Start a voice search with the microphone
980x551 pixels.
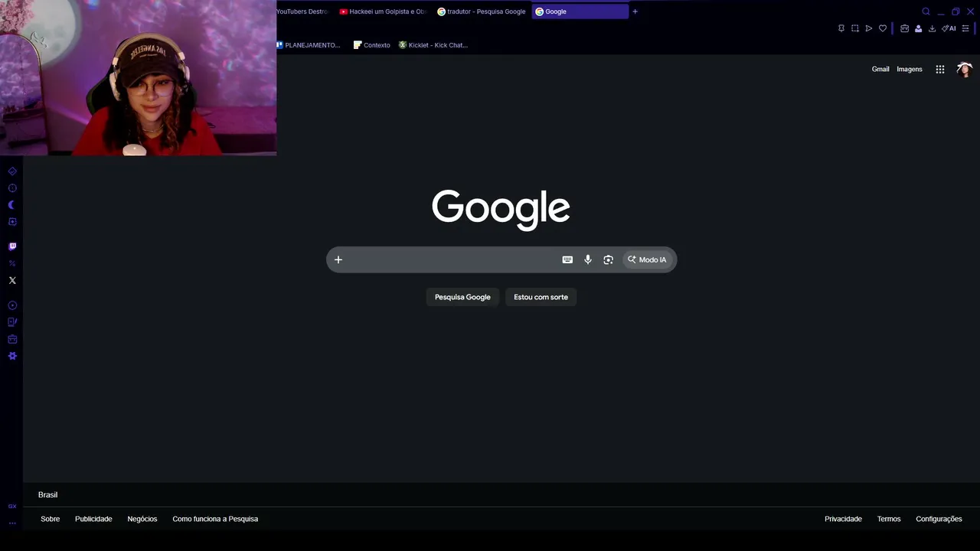tap(588, 259)
